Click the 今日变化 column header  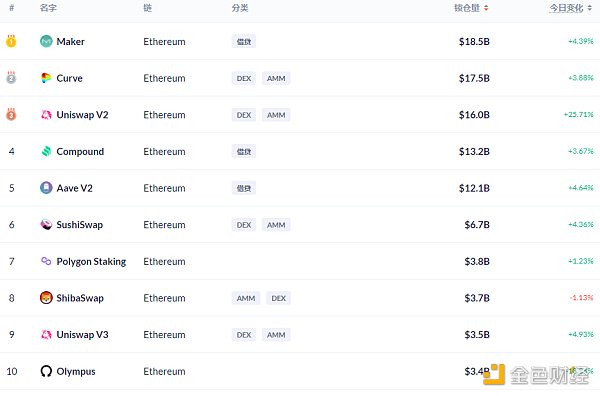566,8
